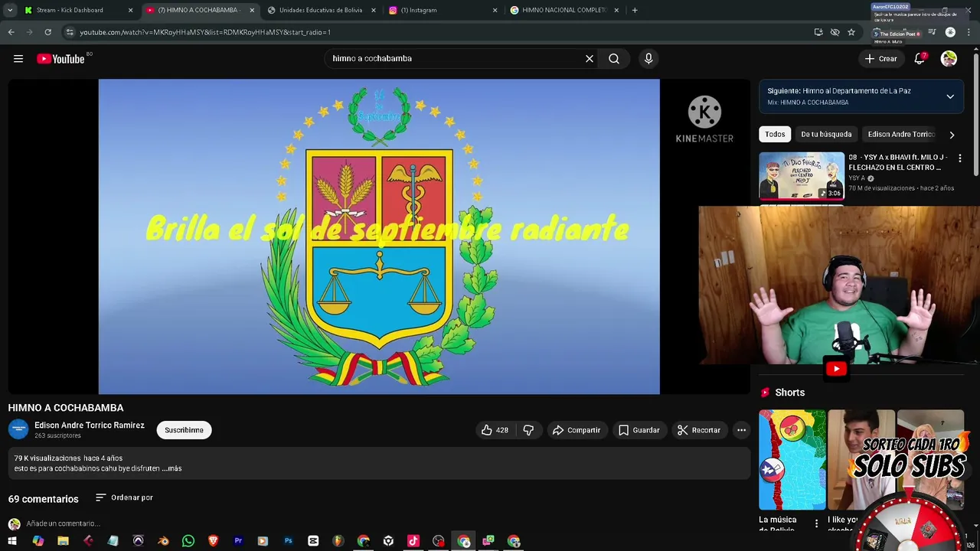Click Siguiente: Himno al Departamento de La Paz

[x=839, y=91]
